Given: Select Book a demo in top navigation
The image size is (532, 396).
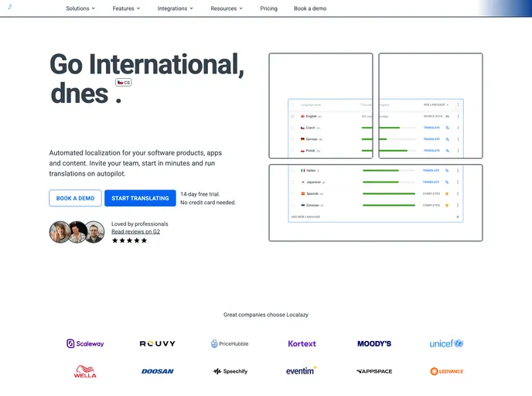Looking at the screenshot, I should pos(310,9).
